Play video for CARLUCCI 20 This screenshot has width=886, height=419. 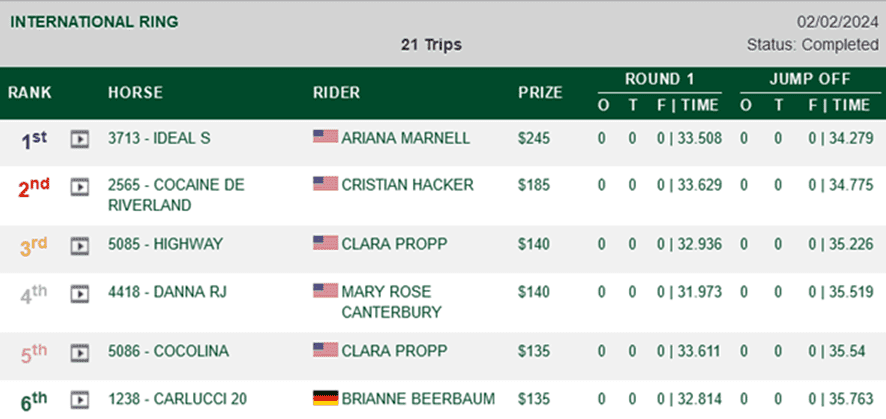pos(80,400)
